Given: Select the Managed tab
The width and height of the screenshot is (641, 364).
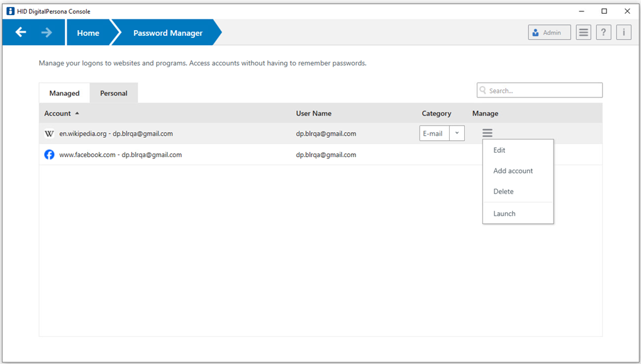Looking at the screenshot, I should pos(64,94).
